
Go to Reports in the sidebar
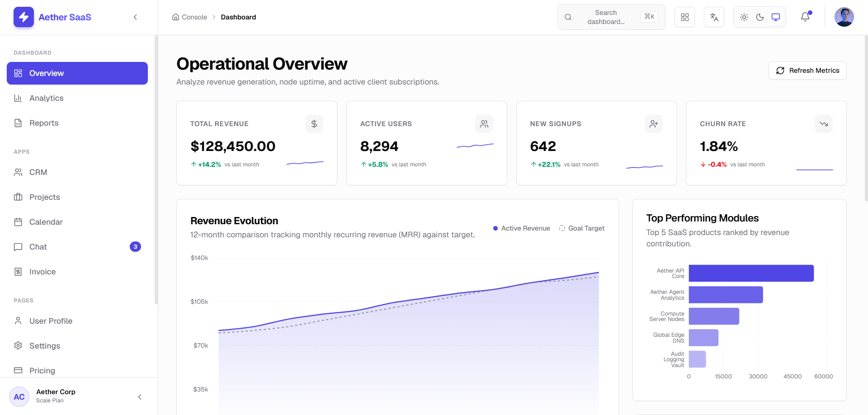[77, 123]
